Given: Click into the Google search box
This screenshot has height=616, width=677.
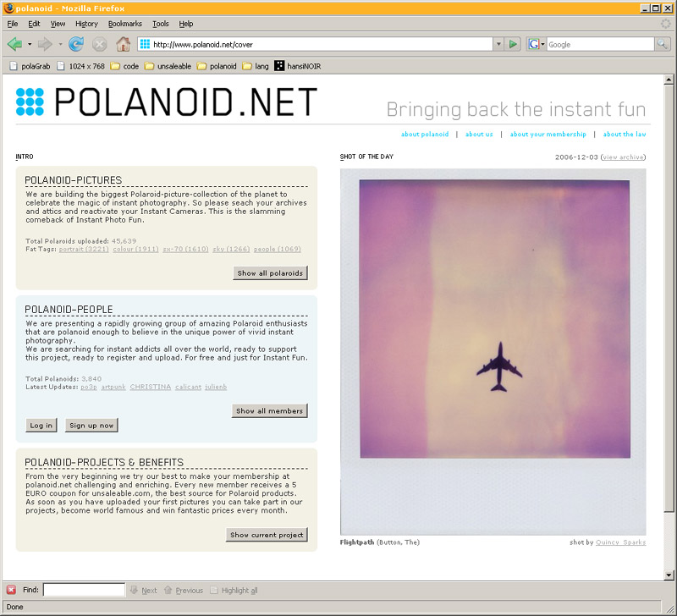Looking at the screenshot, I should pyautogui.click(x=600, y=44).
